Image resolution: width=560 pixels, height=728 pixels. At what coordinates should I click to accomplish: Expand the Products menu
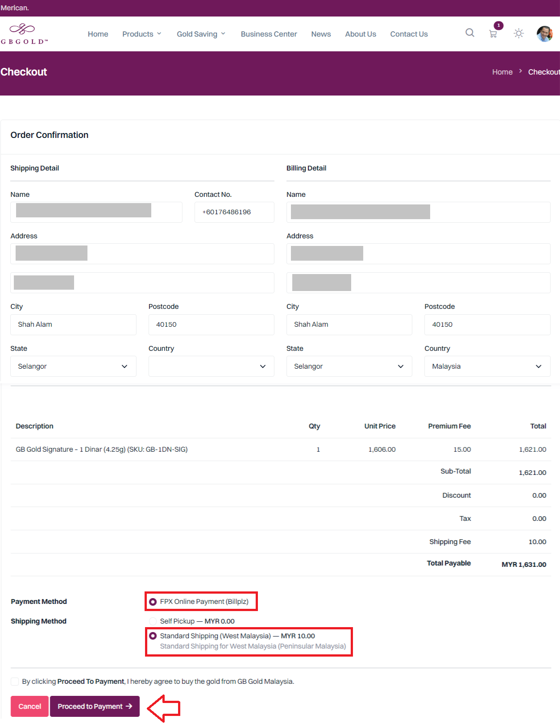(x=141, y=34)
